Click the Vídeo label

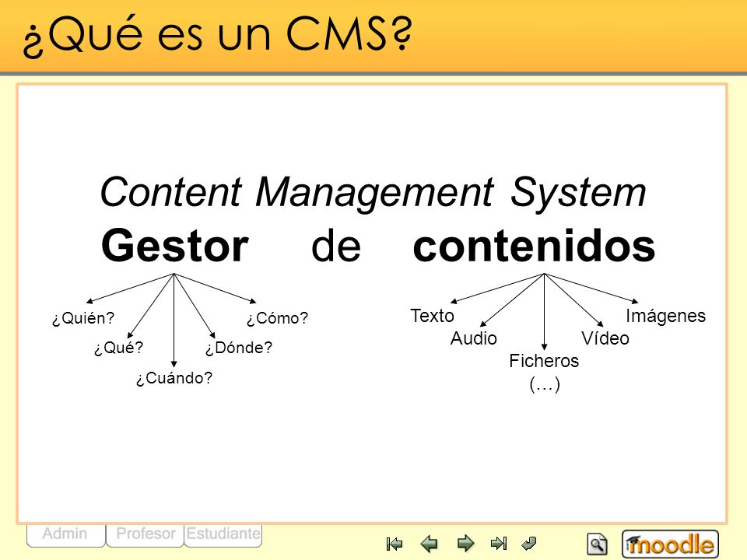click(x=605, y=338)
